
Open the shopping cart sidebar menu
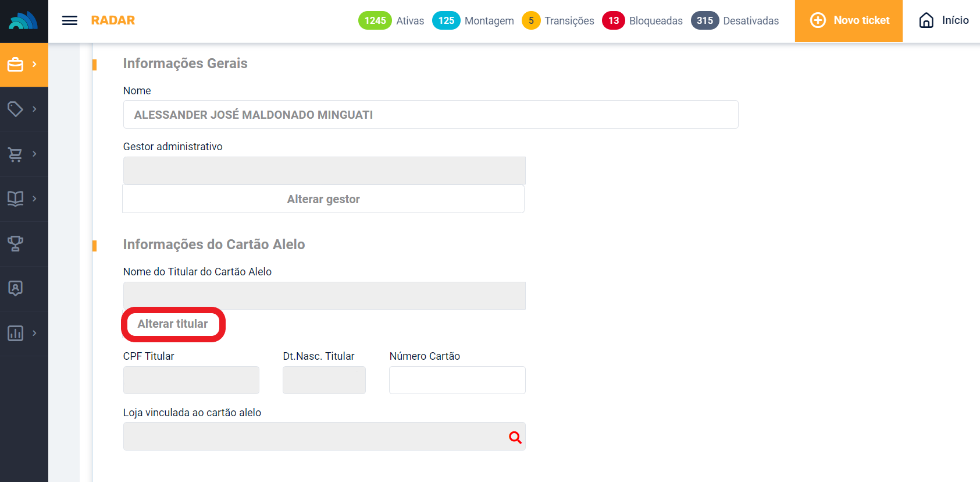tap(16, 154)
